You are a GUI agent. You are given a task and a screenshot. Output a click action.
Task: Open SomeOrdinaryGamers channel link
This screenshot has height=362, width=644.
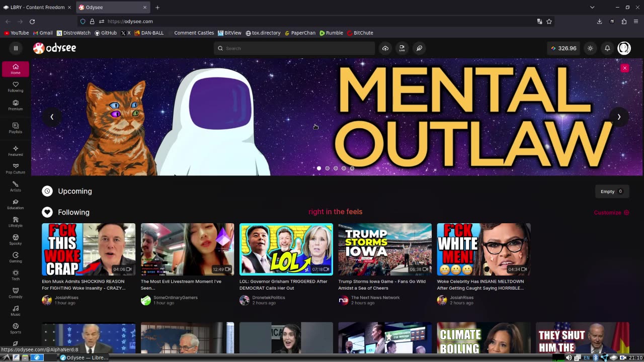tap(176, 297)
